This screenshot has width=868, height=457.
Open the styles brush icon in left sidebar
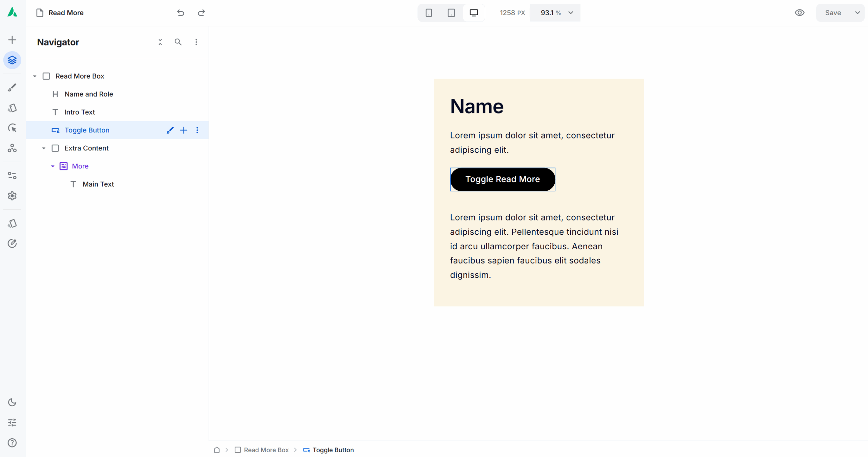[12, 87]
